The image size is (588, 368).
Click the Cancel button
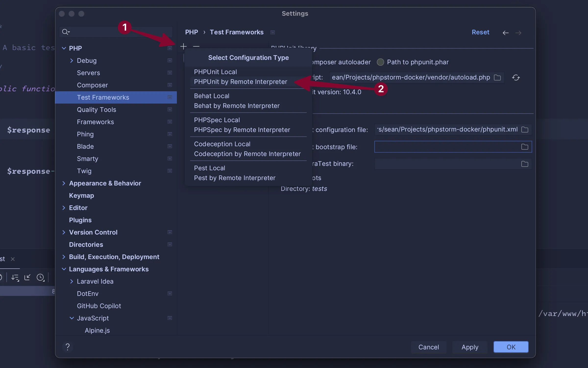(429, 347)
